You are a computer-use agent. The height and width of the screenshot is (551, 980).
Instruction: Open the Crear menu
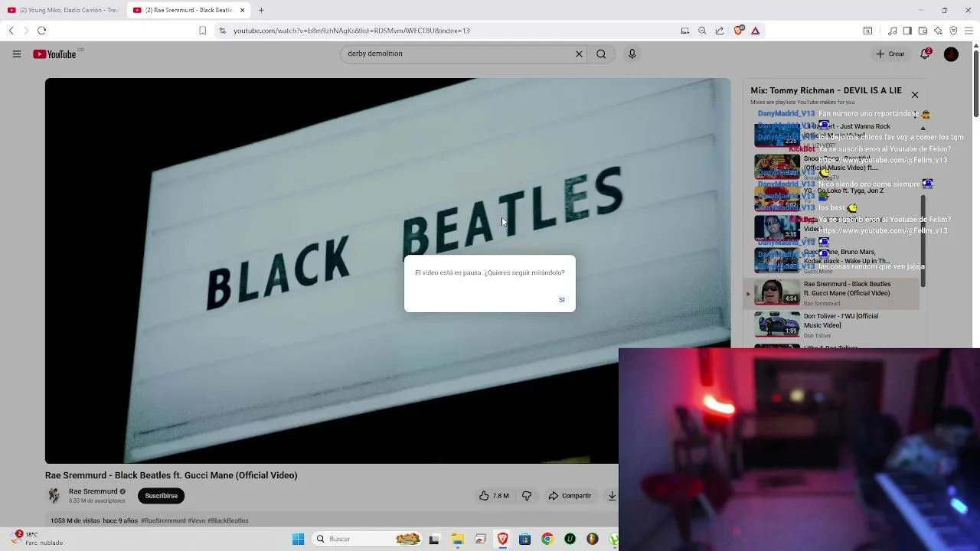[890, 54]
